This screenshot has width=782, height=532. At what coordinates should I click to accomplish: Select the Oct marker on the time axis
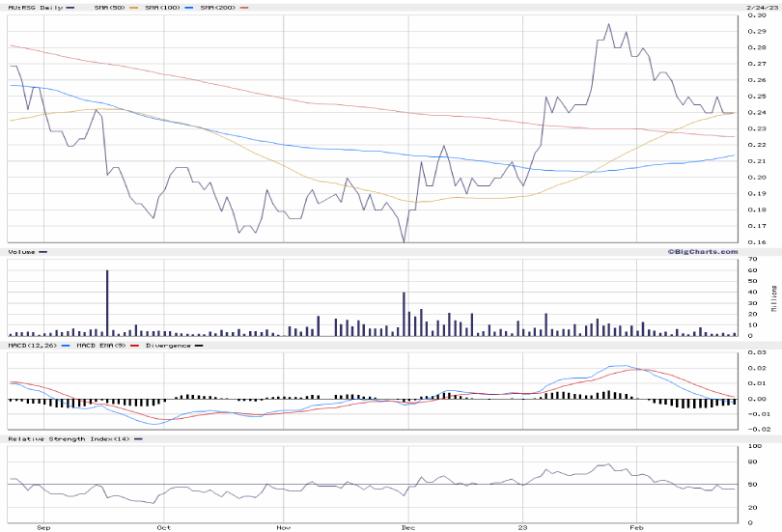click(163, 528)
